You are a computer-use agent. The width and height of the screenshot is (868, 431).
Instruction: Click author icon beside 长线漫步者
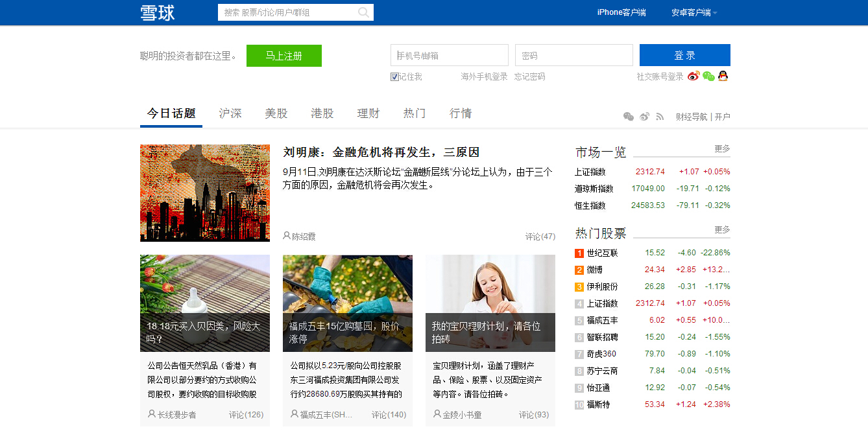[x=152, y=414]
